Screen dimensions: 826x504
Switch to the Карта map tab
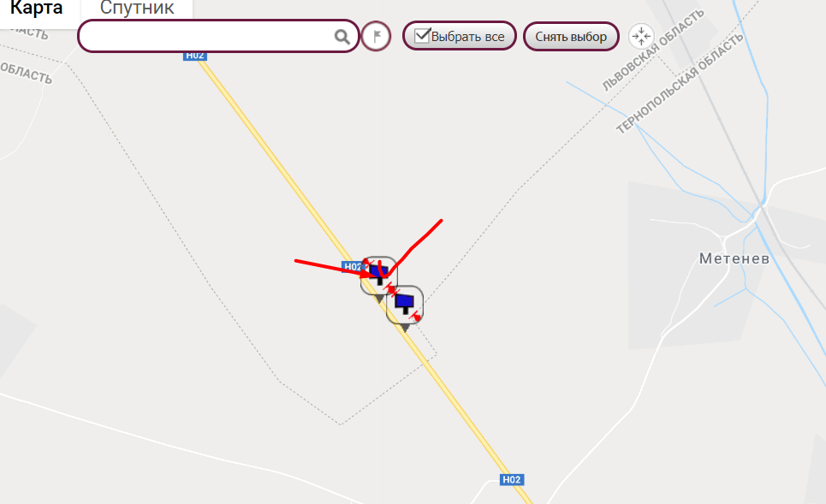click(36, 9)
